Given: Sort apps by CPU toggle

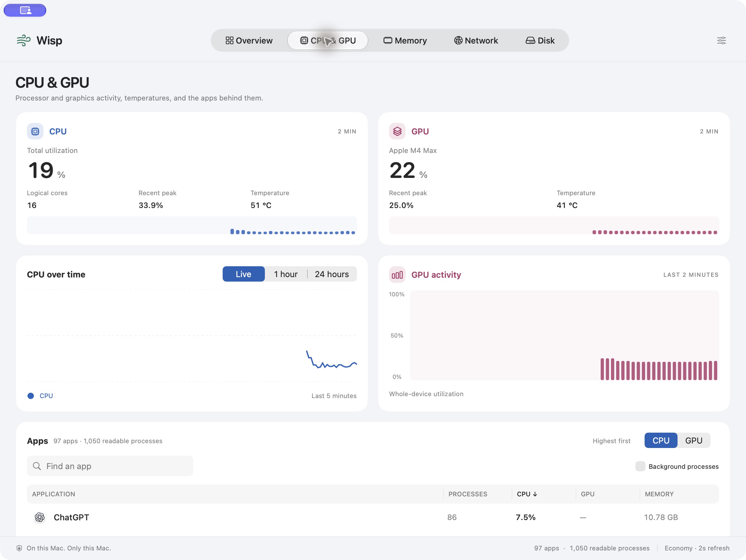Looking at the screenshot, I should point(661,440).
